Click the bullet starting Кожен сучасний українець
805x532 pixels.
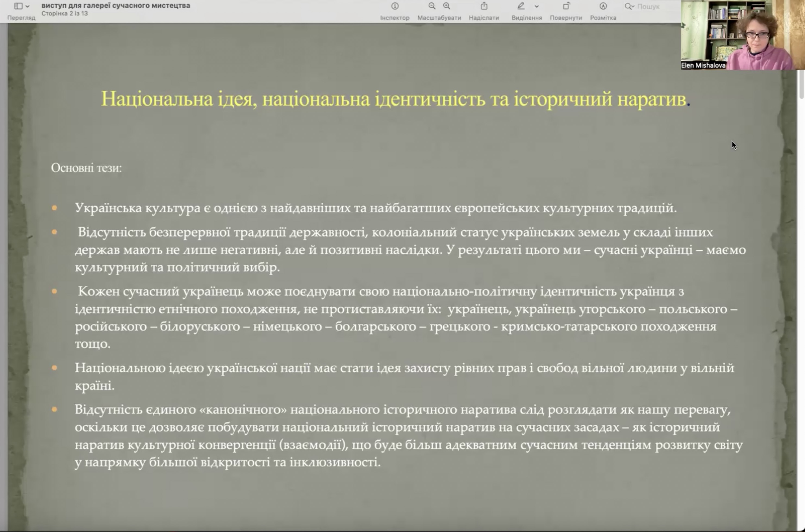click(x=406, y=317)
